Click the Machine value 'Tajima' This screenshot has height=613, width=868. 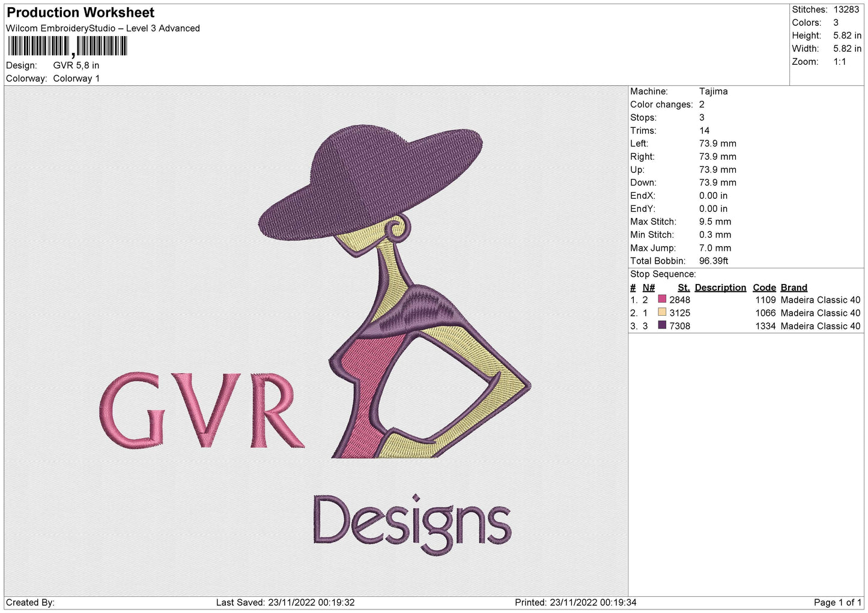click(x=713, y=91)
